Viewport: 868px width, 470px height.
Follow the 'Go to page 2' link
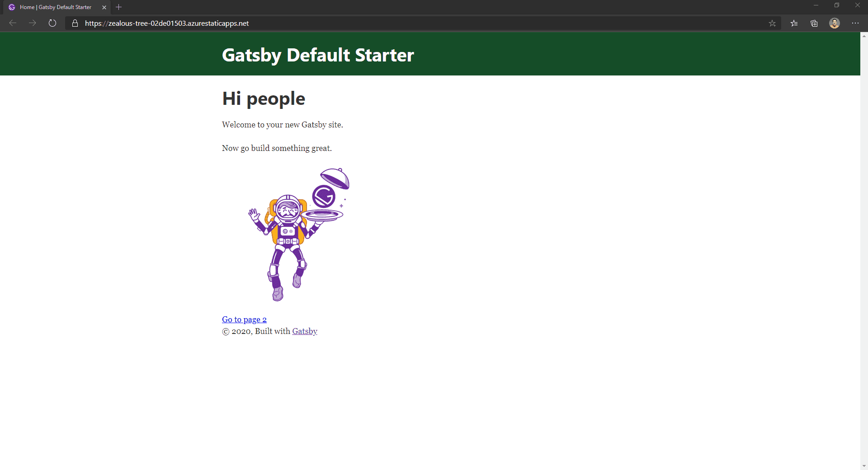click(244, 320)
